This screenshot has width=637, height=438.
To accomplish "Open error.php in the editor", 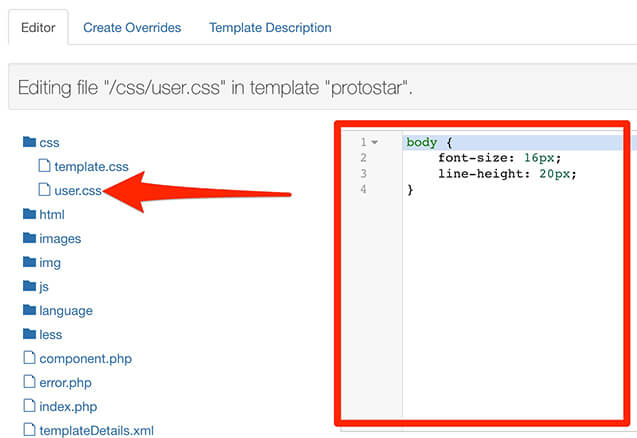I will tap(67, 383).
